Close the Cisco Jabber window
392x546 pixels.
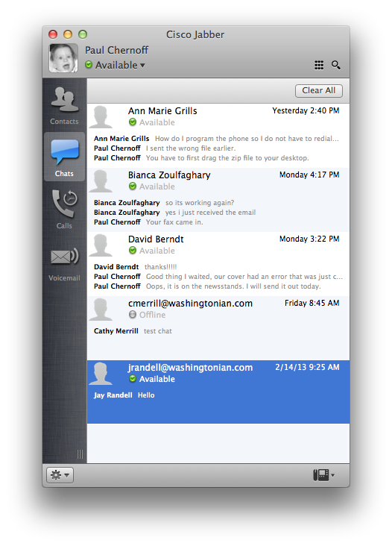point(53,34)
